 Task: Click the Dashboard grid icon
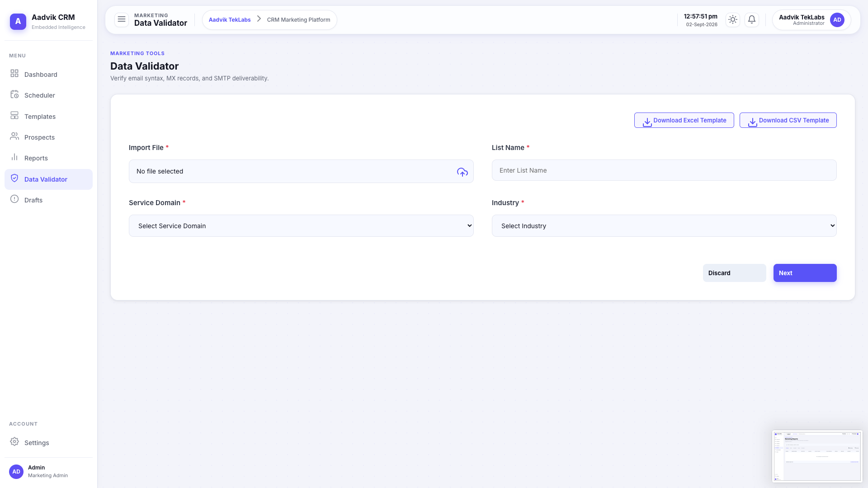[x=14, y=73]
